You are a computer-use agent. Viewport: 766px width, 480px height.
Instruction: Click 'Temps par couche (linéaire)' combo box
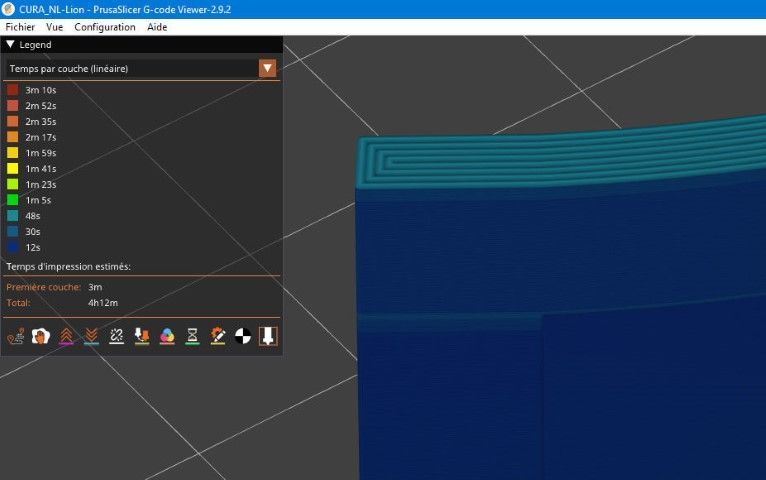(141, 68)
